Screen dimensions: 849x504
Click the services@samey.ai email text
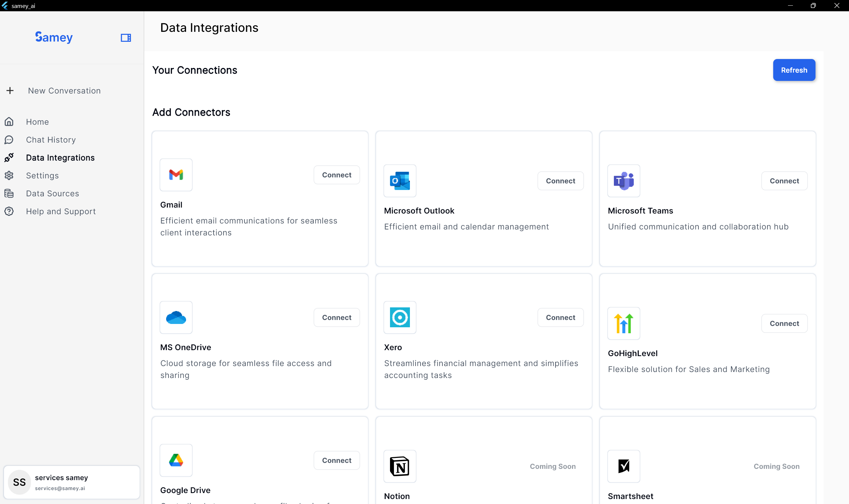pyautogui.click(x=60, y=488)
